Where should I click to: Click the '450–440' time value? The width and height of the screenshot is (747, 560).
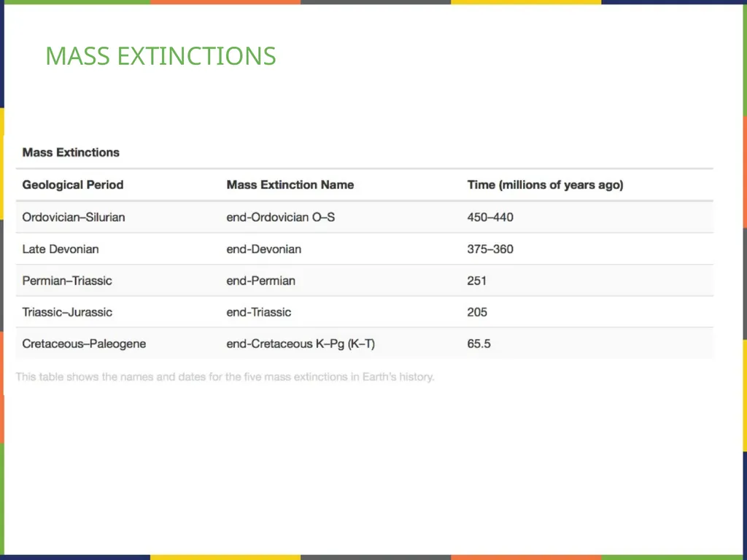[490, 217]
